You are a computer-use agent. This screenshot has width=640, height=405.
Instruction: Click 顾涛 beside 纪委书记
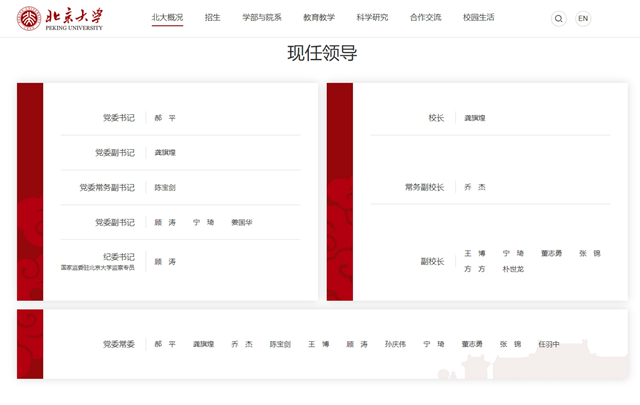165,262
